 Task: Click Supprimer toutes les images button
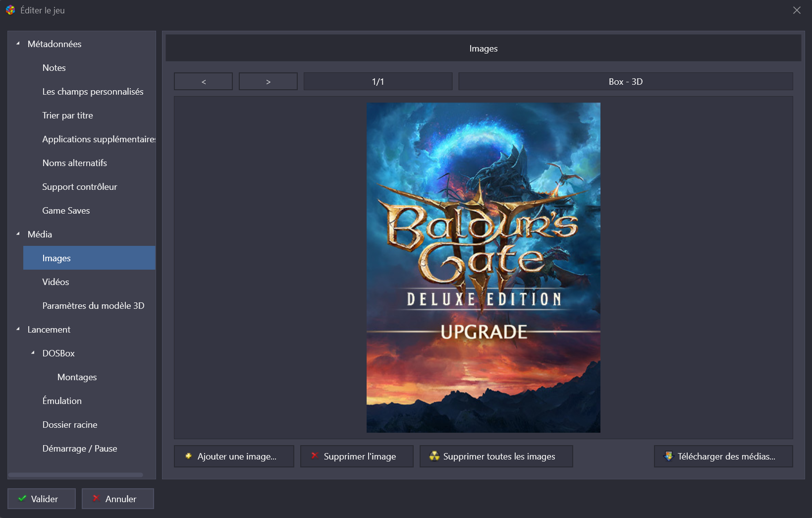pyautogui.click(x=496, y=456)
